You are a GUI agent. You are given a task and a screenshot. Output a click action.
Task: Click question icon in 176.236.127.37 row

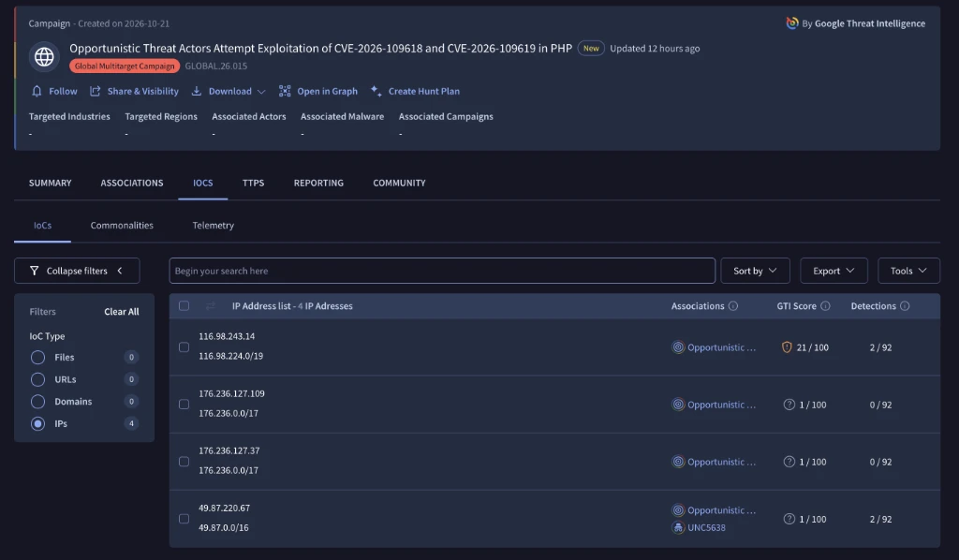coord(789,462)
